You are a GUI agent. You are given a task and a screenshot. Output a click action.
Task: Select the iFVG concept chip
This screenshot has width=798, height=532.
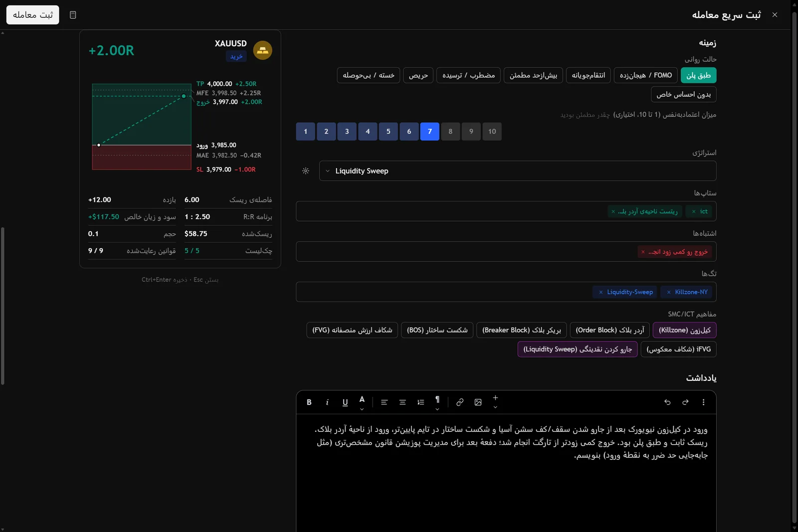click(x=679, y=349)
